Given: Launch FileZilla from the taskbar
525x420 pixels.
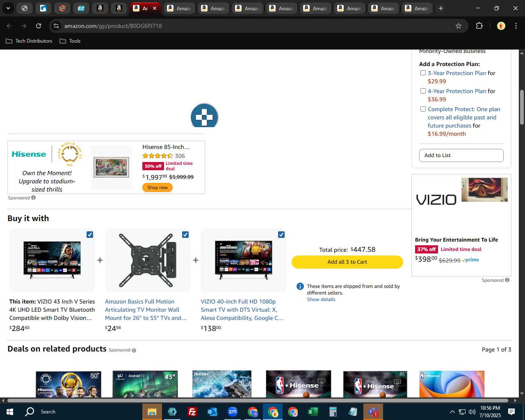Looking at the screenshot, I should [192, 412].
